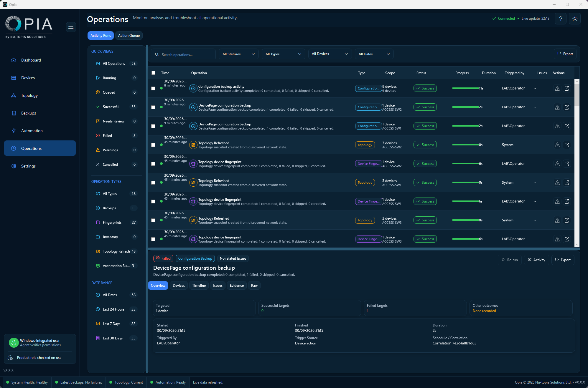This screenshot has height=388, width=588.
Task: Click Topology Refreshed ACCESS-SW2 row operation icon
Action: click(193, 145)
